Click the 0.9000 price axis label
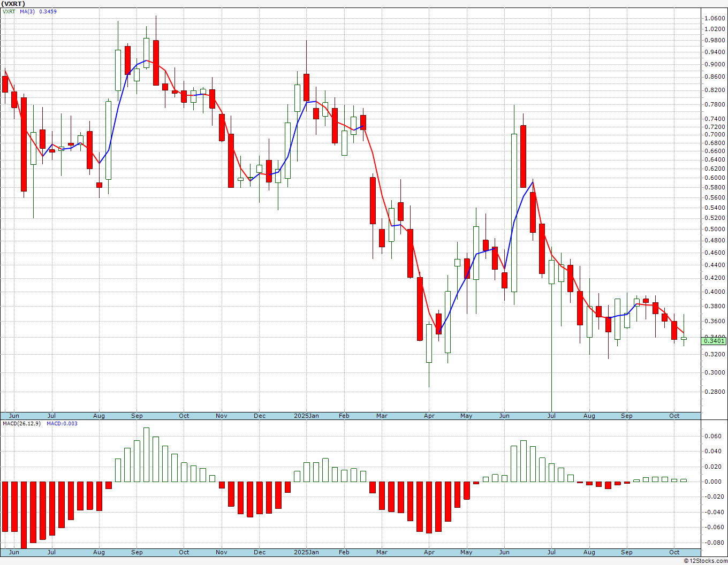Image resolution: width=728 pixels, height=565 pixels. pos(715,64)
